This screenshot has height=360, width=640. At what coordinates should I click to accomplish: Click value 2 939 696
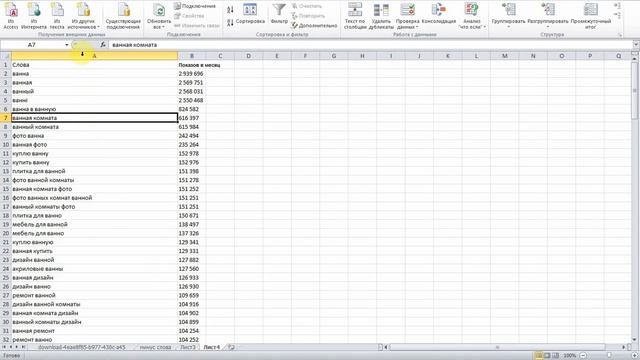tap(191, 74)
